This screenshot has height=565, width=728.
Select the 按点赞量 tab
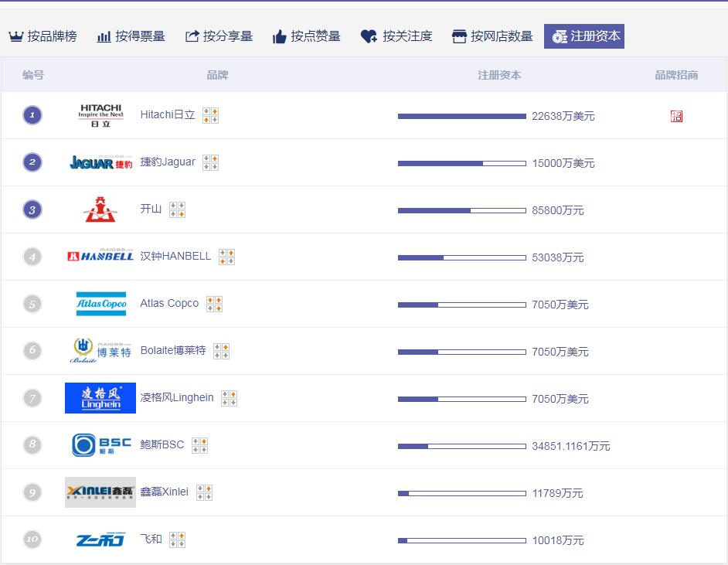[x=307, y=36]
